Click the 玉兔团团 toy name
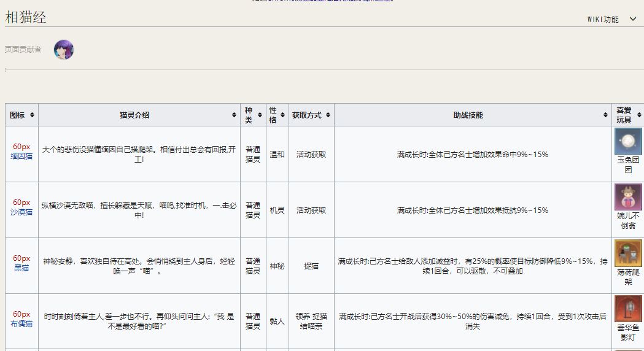The height and width of the screenshot is (351, 644). (628, 164)
